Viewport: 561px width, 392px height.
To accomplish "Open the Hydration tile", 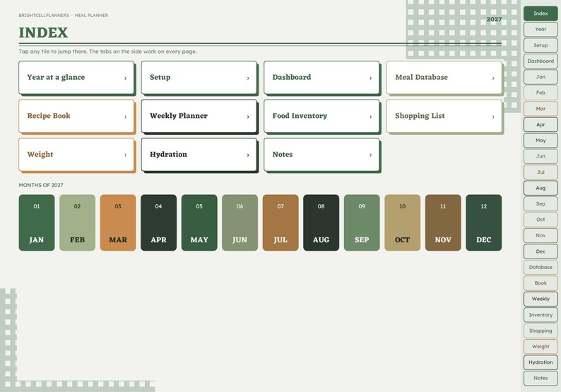I will 199,155.
